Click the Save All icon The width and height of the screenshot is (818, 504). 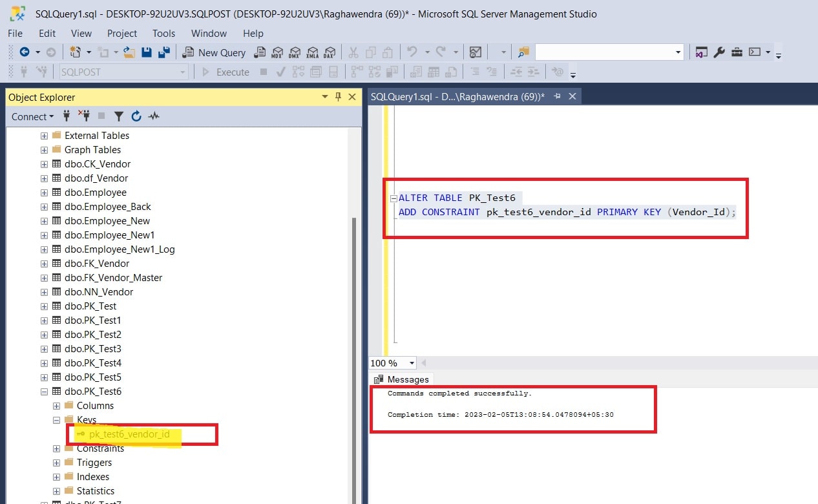[164, 52]
